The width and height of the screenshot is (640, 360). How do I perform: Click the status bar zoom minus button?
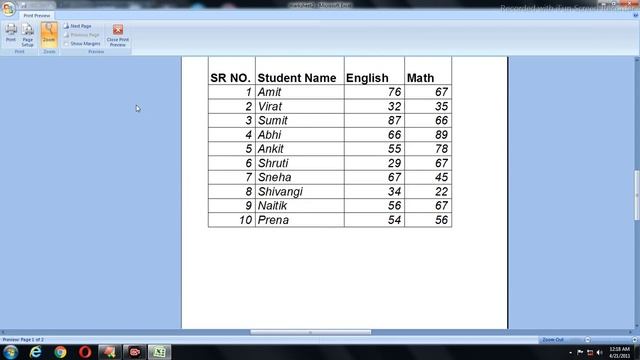click(587, 340)
